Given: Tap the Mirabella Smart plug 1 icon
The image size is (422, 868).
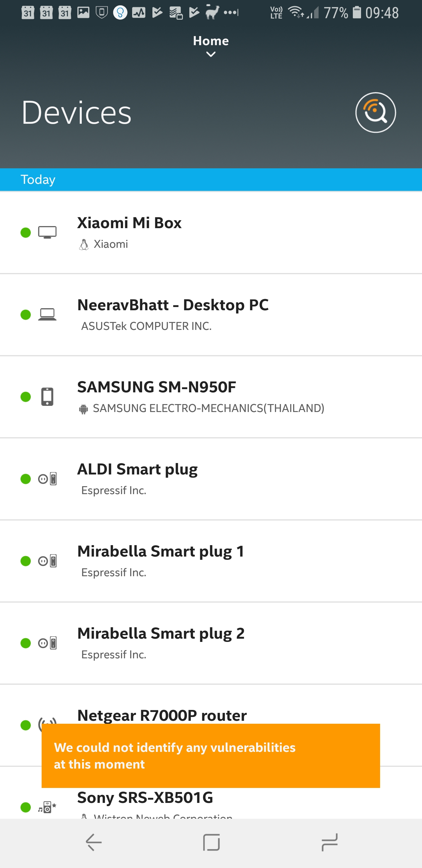Looking at the screenshot, I should (47, 561).
